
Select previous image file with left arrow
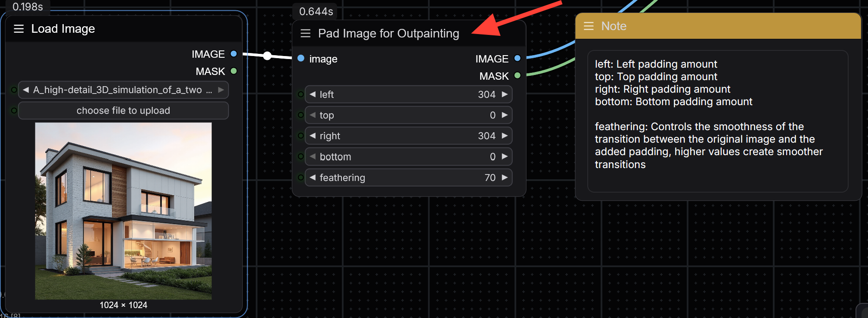(x=26, y=90)
